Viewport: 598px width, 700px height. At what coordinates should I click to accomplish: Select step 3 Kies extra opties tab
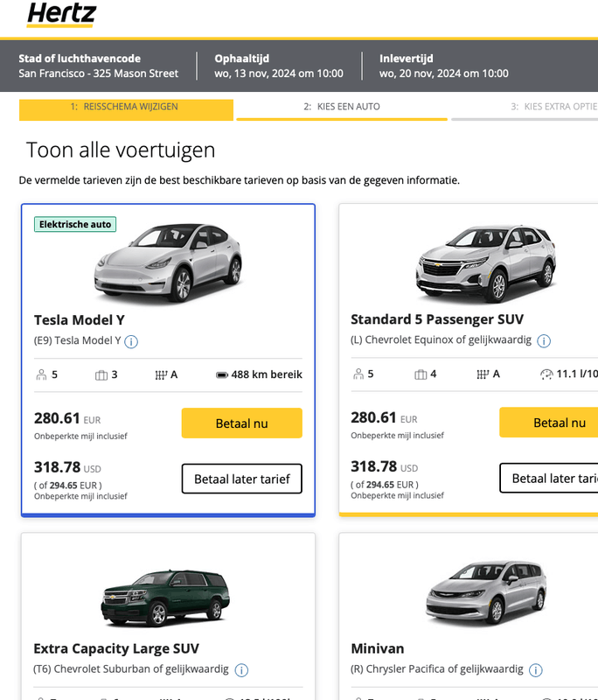click(x=525, y=109)
